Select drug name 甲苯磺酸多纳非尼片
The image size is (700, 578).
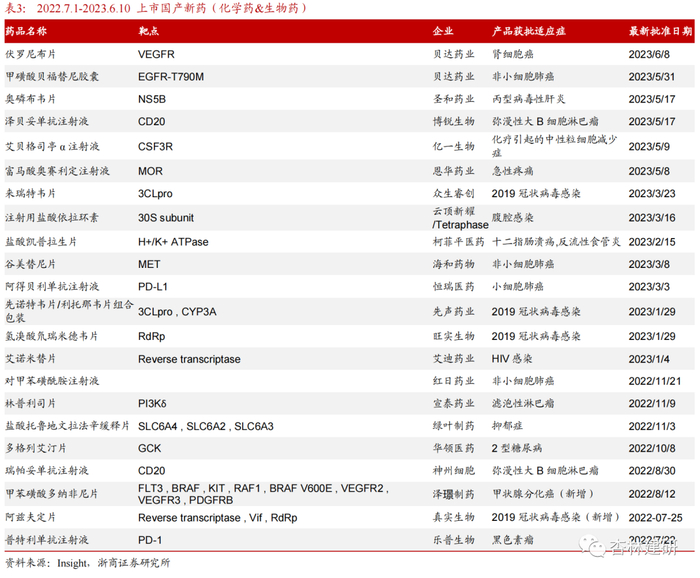51,494
